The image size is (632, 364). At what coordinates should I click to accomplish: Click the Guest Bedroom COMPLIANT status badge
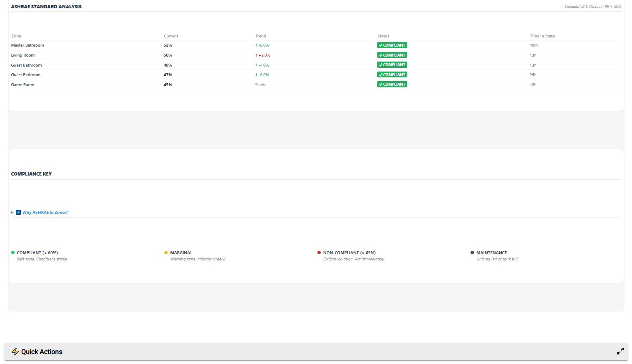pos(392,75)
